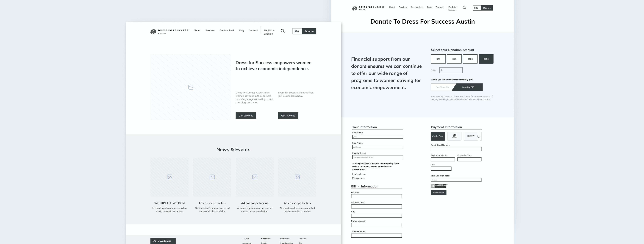Image resolution: width=644 pixels, height=244 pixels.
Task: Click Donate button in donate page header
Action: (x=487, y=8)
